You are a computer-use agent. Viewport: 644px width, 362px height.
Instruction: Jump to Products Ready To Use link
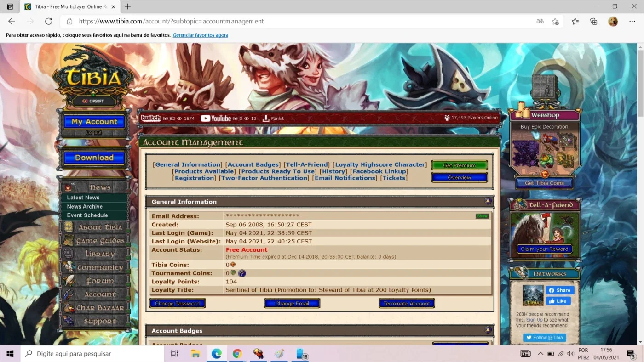(278, 171)
